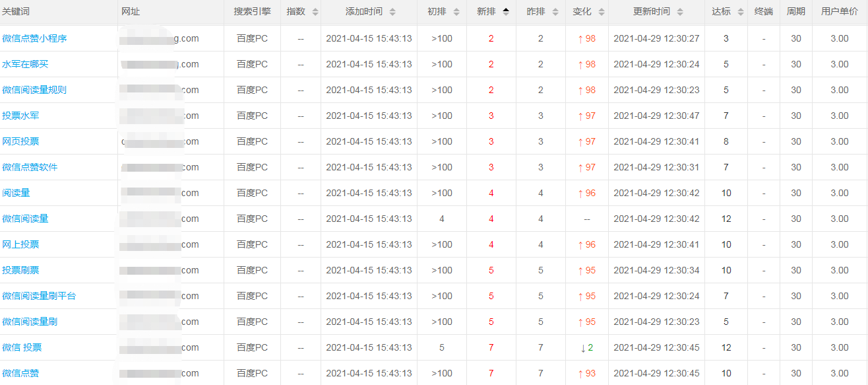This screenshot has height=385, width=868.
Task: Click 达标 value 8 in 网页投票 row
Action: pyautogui.click(x=726, y=141)
